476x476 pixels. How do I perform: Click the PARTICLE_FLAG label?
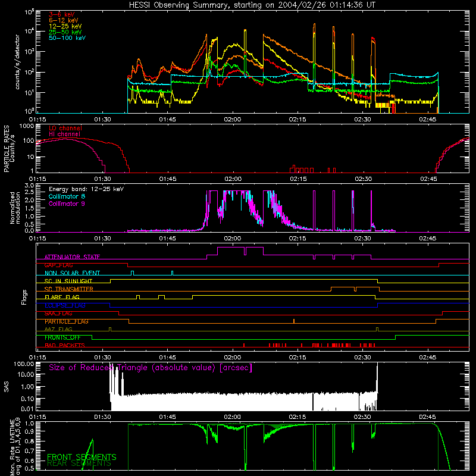click(66, 321)
